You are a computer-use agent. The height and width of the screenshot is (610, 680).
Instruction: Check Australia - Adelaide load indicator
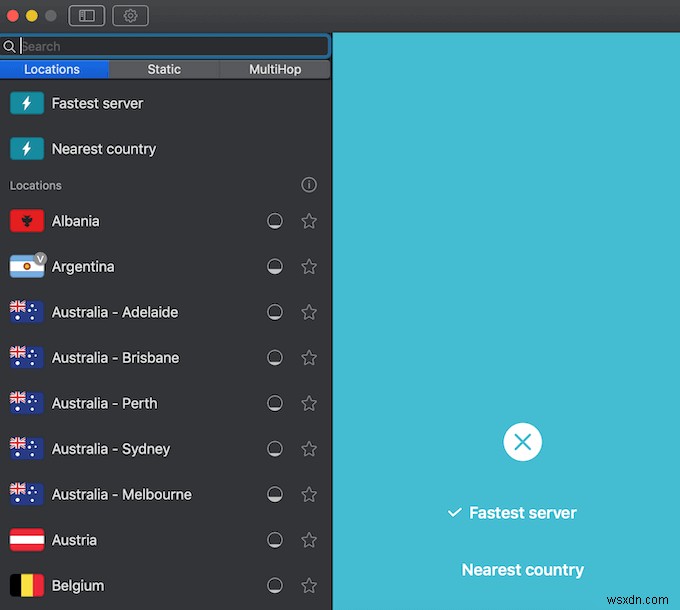pos(275,312)
